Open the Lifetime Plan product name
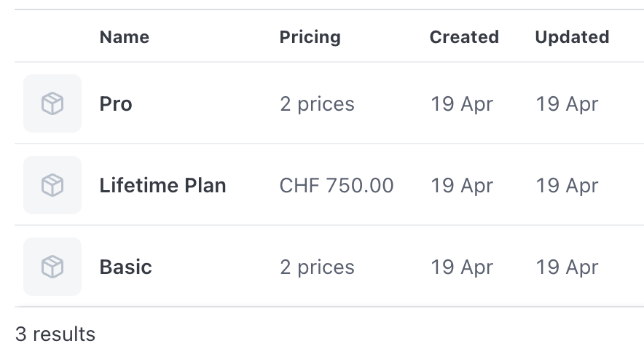This screenshot has height=357, width=644. pos(162,185)
